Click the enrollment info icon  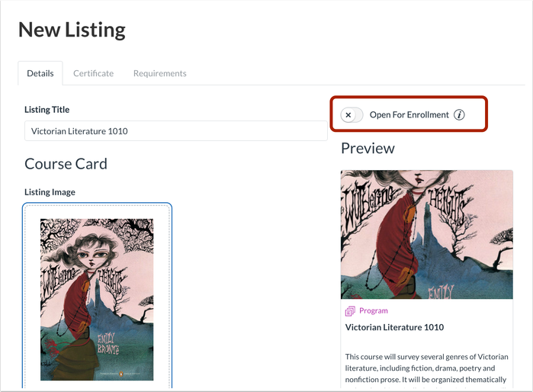coord(459,115)
